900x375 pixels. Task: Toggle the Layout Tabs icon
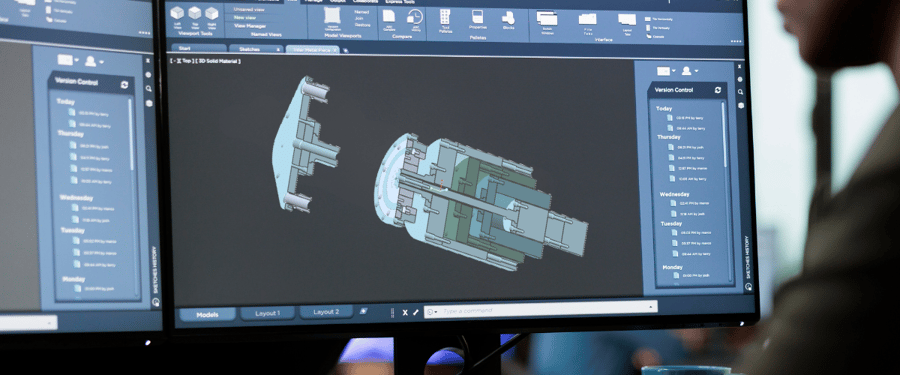pyautogui.click(x=627, y=20)
